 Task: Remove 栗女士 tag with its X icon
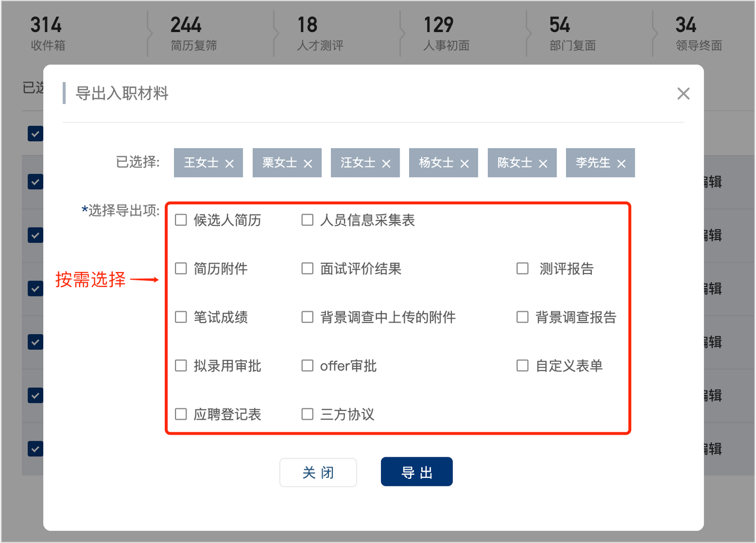[308, 164]
